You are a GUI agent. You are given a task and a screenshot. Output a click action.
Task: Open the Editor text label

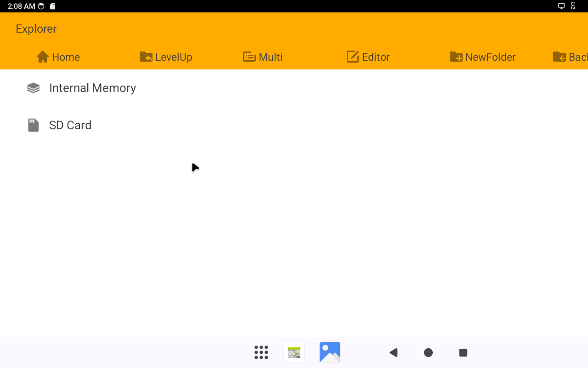coord(376,57)
